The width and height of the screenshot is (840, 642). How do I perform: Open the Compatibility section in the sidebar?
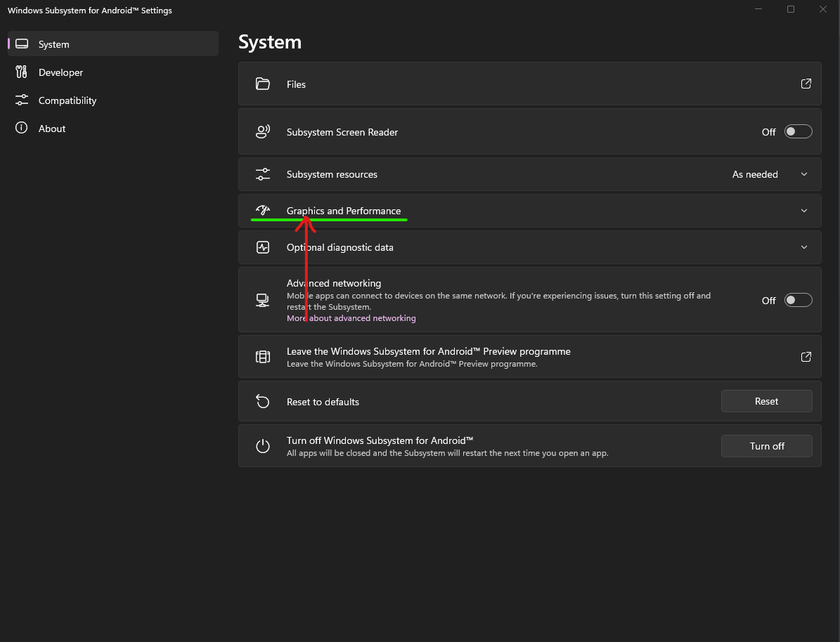pyautogui.click(x=113, y=100)
